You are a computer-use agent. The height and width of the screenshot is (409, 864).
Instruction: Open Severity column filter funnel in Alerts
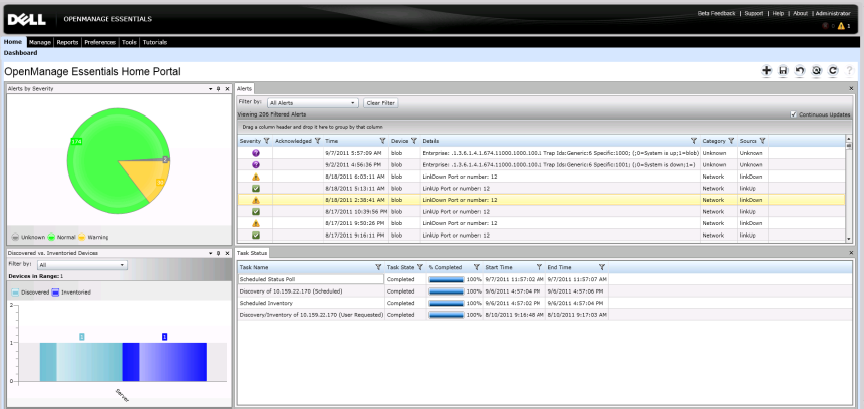tap(267, 141)
